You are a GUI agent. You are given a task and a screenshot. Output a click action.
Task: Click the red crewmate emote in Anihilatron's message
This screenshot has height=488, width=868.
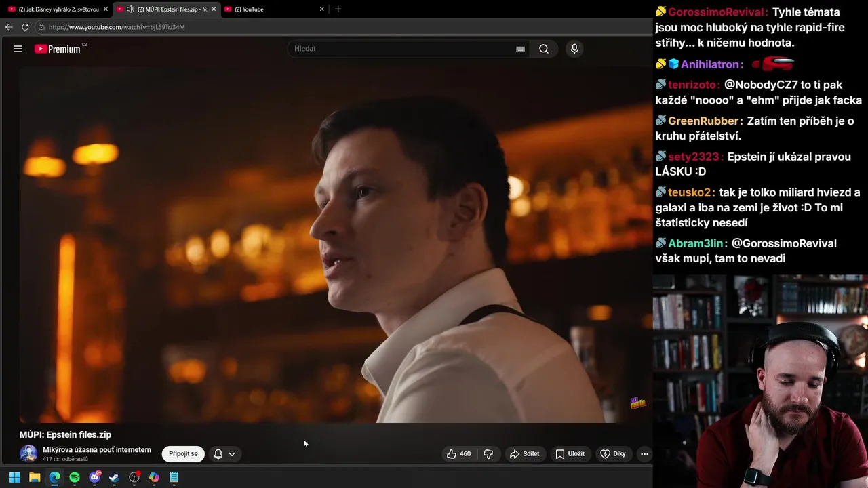coord(772,64)
